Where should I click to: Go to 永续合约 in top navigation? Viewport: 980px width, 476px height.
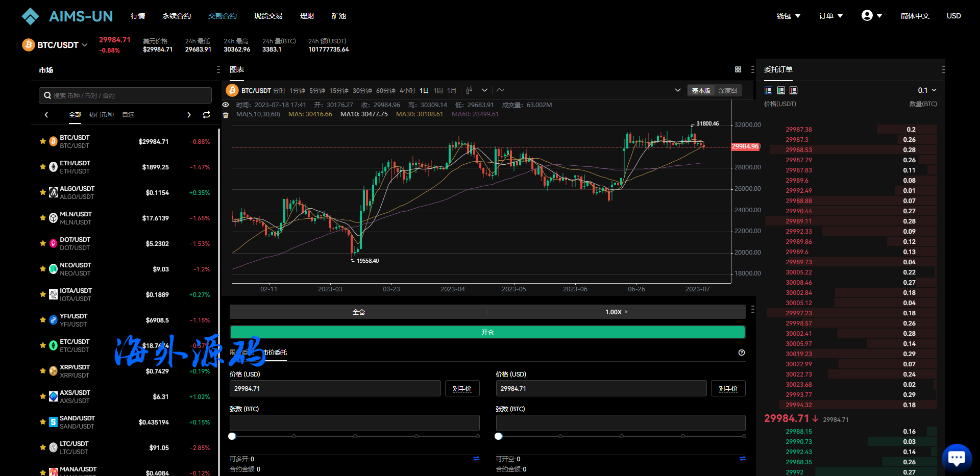point(176,16)
